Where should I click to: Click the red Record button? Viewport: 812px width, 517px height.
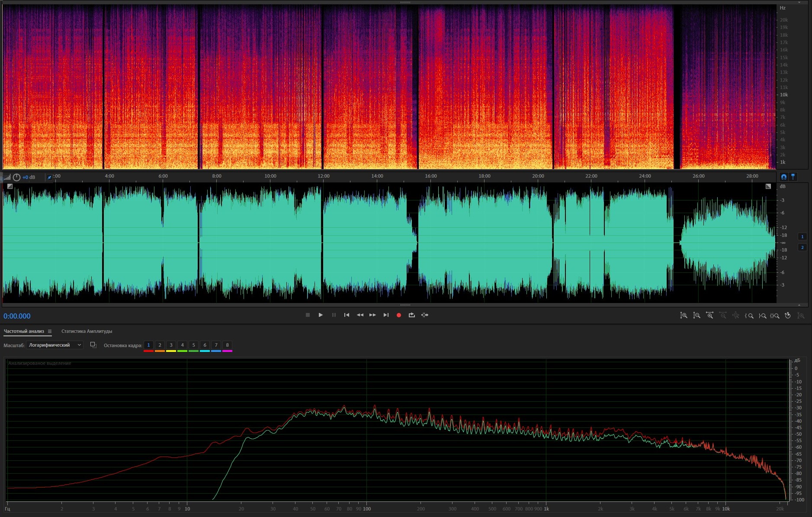click(x=398, y=315)
